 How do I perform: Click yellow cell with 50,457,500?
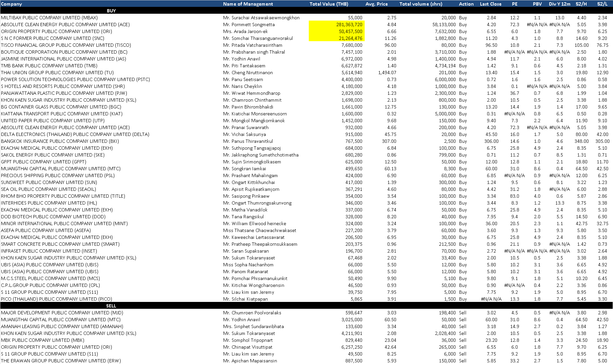[x=336, y=31]
